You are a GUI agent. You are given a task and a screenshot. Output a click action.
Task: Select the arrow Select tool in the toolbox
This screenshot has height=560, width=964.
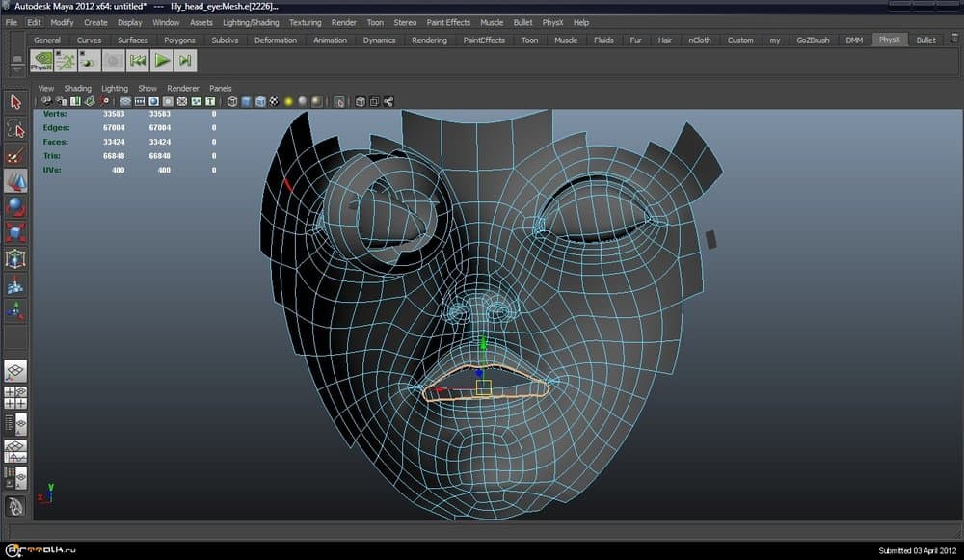pos(14,101)
